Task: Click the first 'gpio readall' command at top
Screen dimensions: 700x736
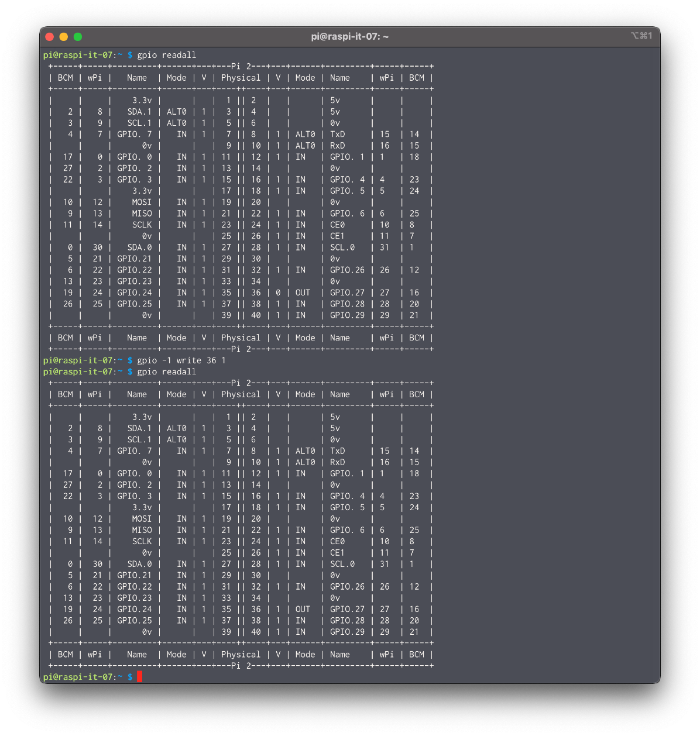Action: pos(166,55)
